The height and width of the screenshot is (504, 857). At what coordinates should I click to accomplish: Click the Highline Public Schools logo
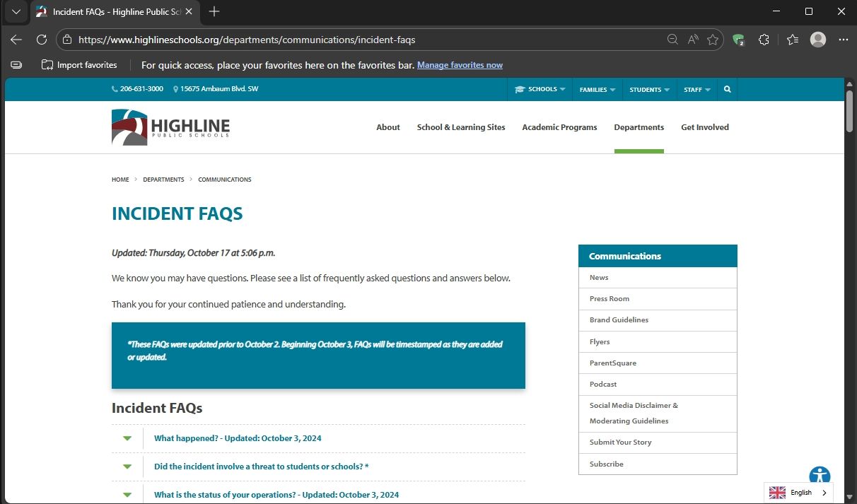[170, 127]
